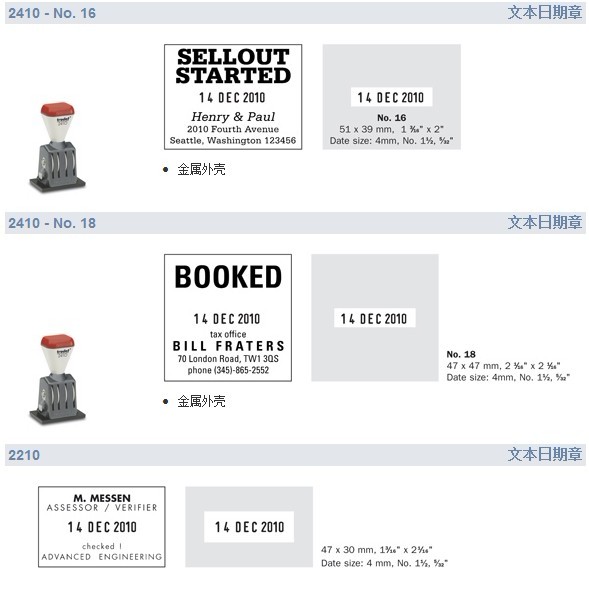The height and width of the screenshot is (592, 589).
Task: Click the 47 x 30 mm size text
Action: (376, 549)
